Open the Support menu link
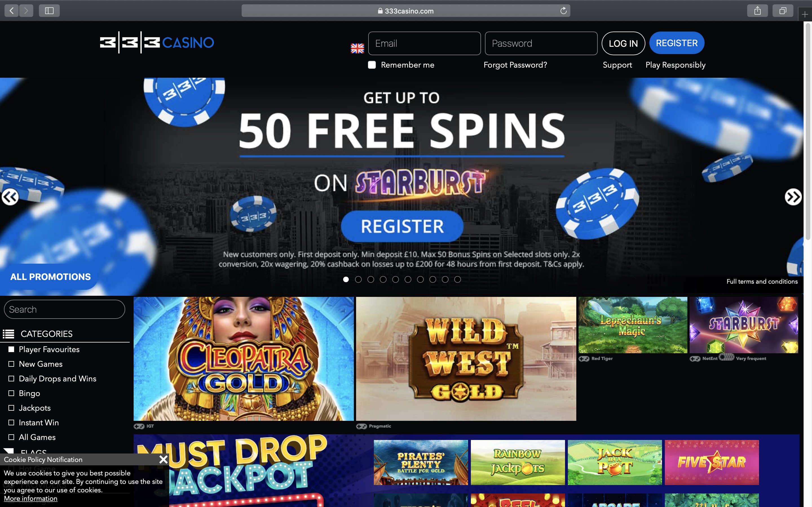Image resolution: width=812 pixels, height=507 pixels. [617, 65]
